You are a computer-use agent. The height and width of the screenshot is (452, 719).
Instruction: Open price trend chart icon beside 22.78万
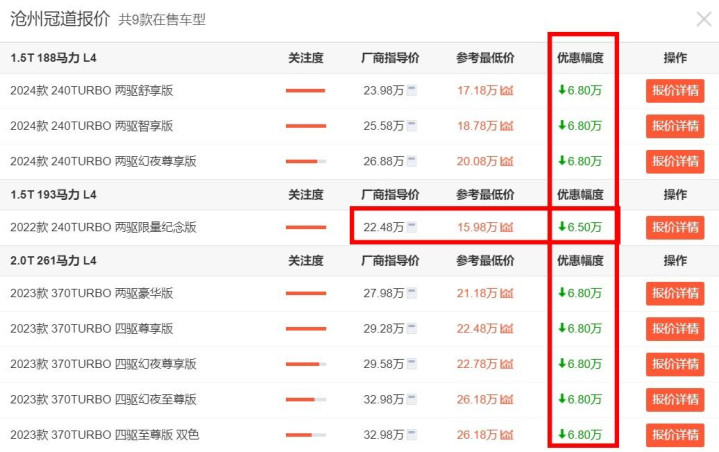point(507,364)
